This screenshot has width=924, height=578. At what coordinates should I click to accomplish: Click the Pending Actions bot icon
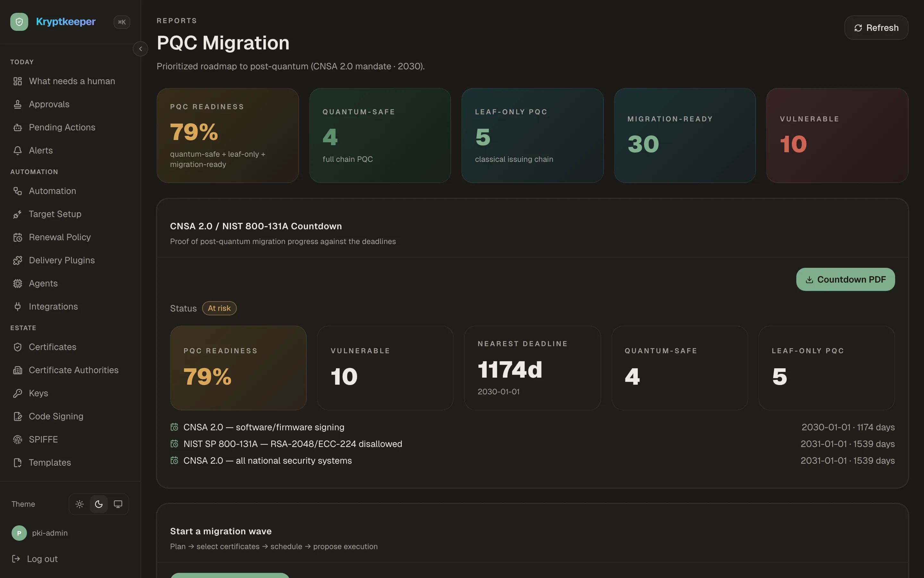(x=18, y=127)
